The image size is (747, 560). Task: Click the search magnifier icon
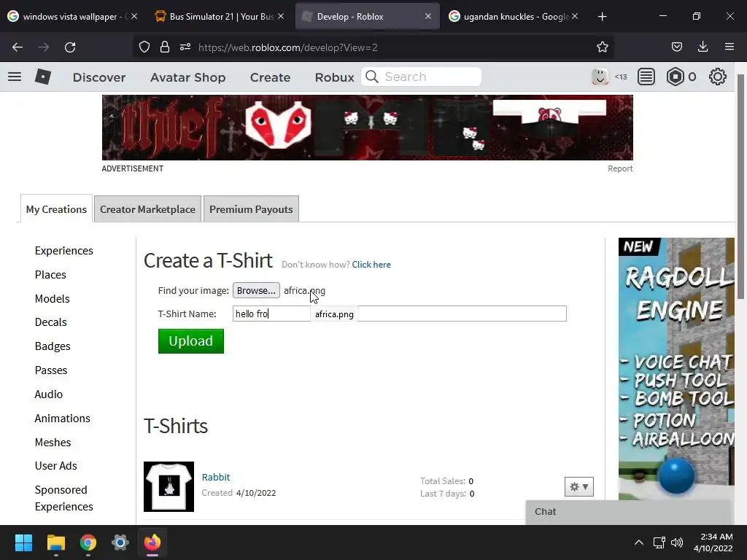click(372, 77)
